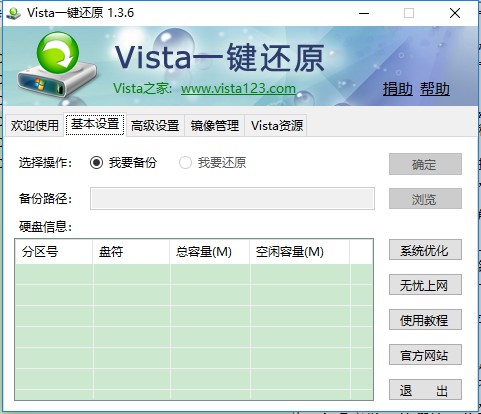Click the 确定 confirm button
This screenshot has width=481, height=414.
pyautogui.click(x=425, y=164)
